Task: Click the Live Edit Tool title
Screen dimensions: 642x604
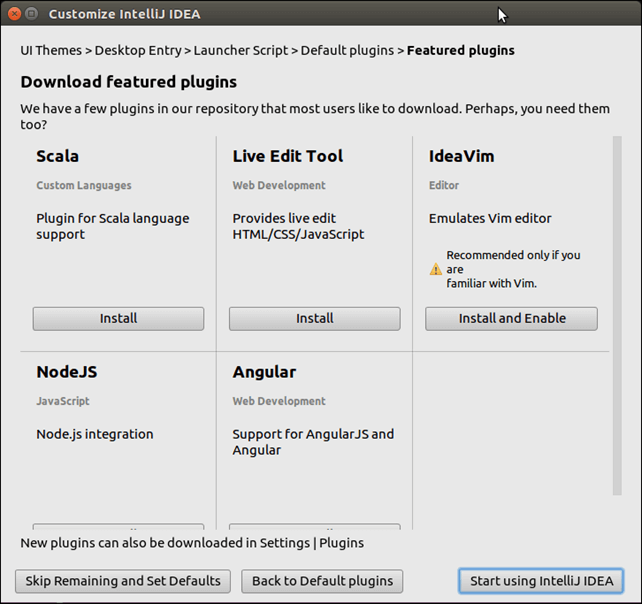Action: [288, 156]
